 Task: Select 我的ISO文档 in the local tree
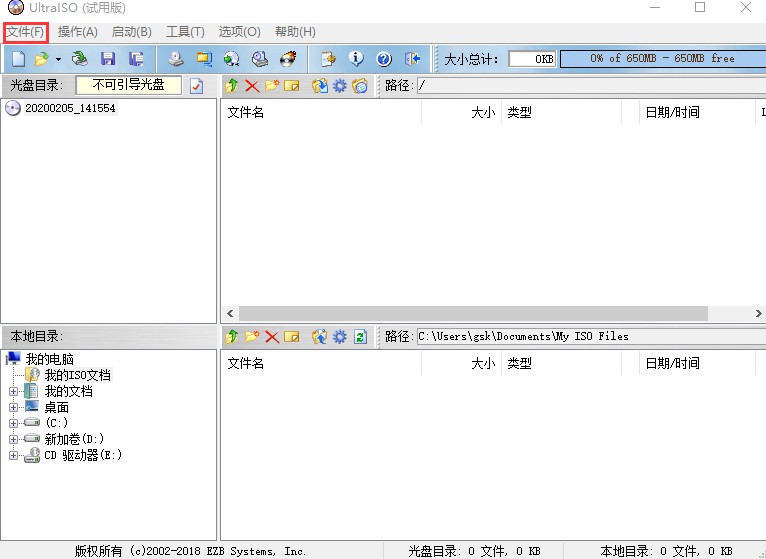(x=77, y=375)
